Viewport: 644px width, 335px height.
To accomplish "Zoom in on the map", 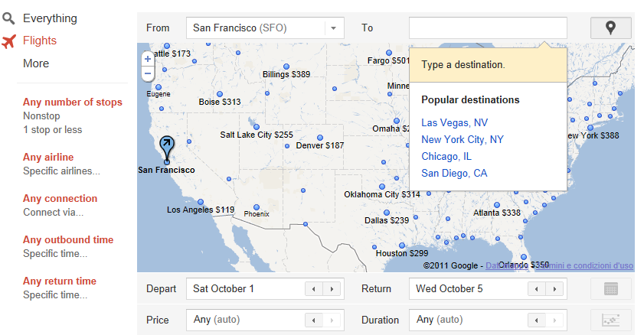I will tap(147, 58).
